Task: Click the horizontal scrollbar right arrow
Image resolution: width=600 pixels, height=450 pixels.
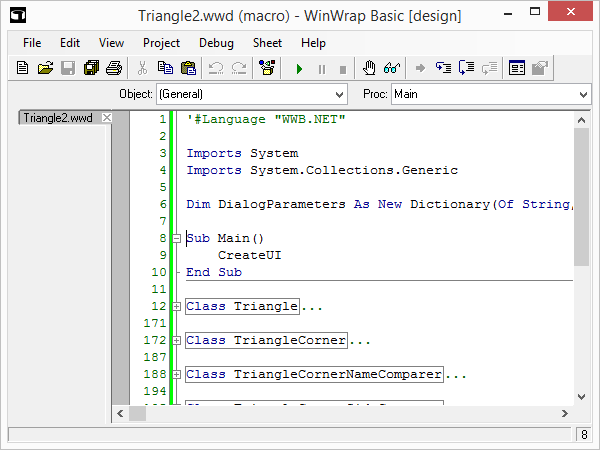Action: [566, 413]
